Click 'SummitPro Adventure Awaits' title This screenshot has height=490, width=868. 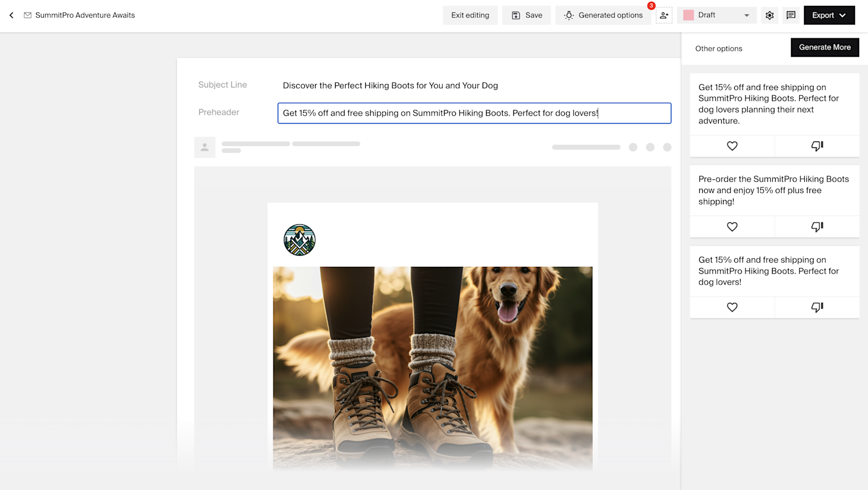(85, 15)
